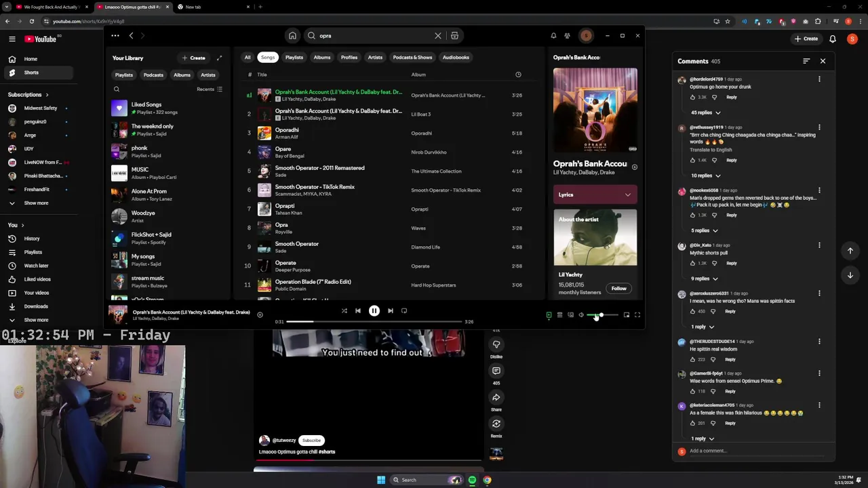Search within Your Library
Image resolution: width=868 pixels, height=488 pixels.
tap(117, 89)
